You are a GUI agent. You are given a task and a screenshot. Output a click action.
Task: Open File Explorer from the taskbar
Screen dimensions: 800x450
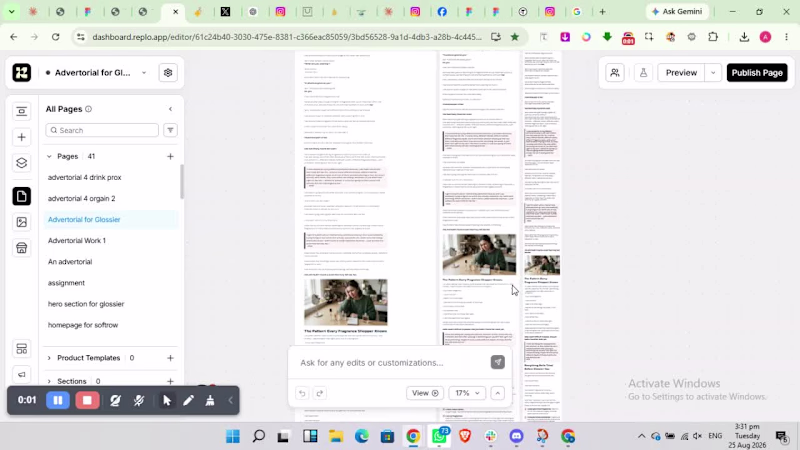(336, 436)
